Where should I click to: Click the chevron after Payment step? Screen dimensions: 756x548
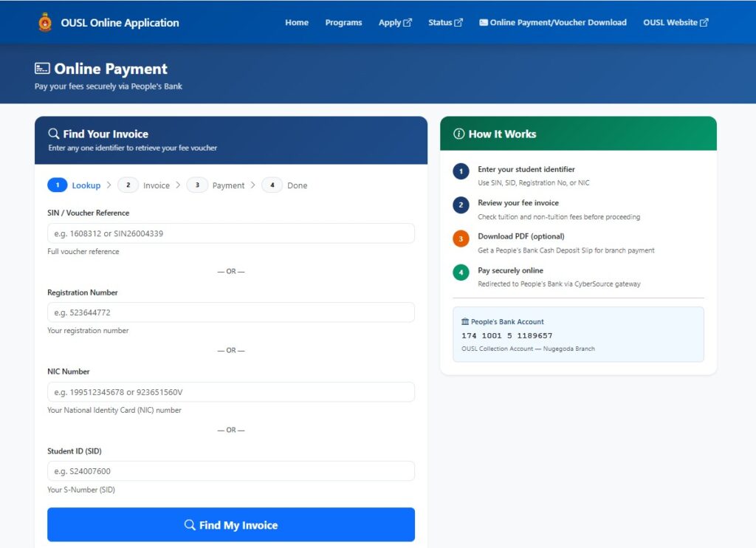(252, 185)
